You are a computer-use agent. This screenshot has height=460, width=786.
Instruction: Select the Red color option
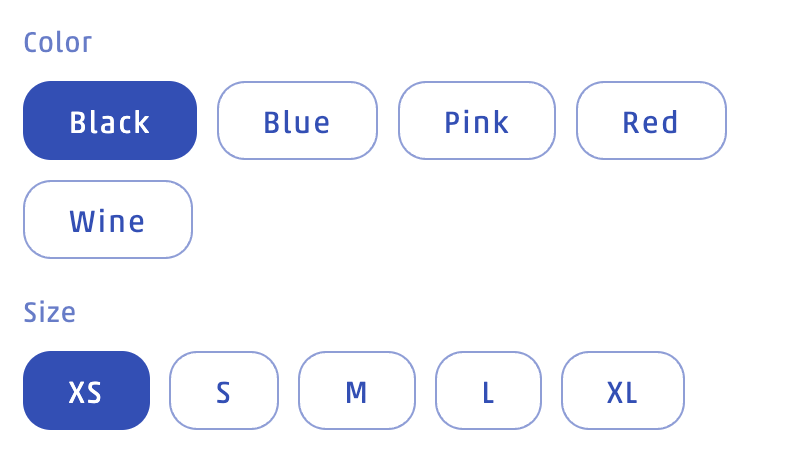pyautogui.click(x=651, y=121)
